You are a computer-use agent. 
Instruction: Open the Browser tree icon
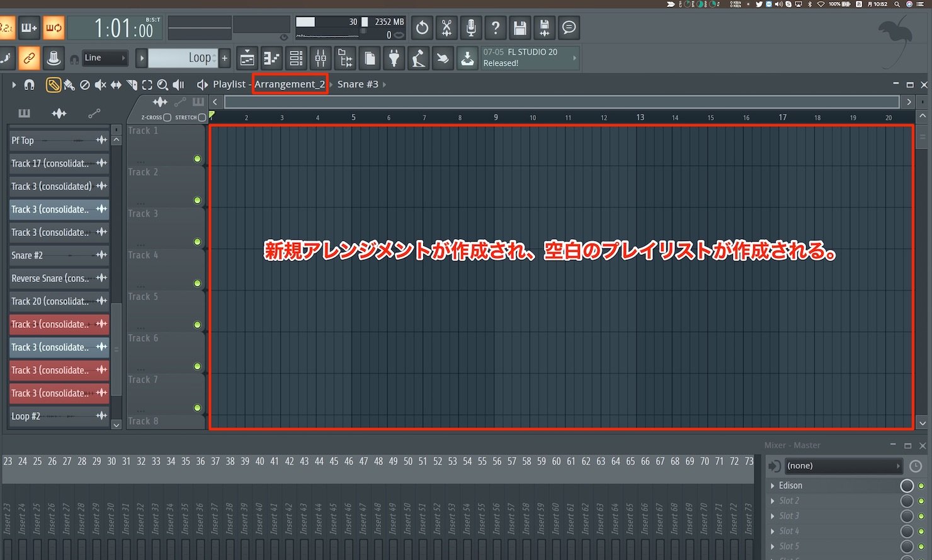(345, 59)
